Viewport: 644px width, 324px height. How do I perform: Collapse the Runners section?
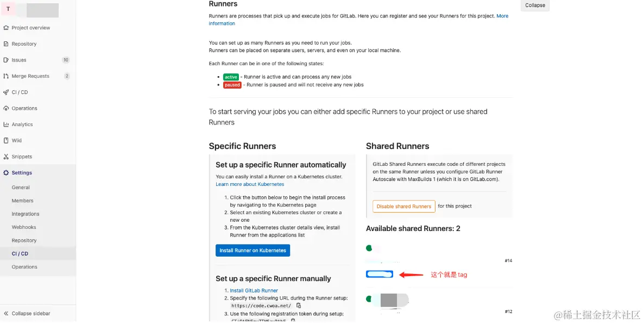click(535, 5)
